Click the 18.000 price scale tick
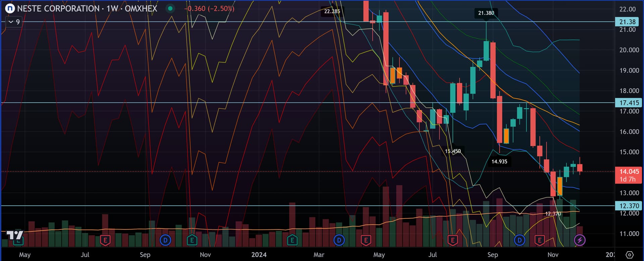 [x=629, y=91]
